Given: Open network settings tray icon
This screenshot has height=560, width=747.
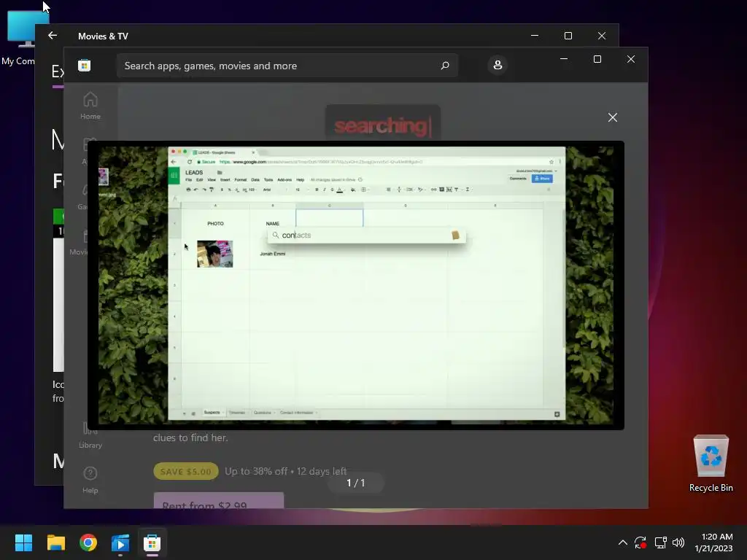Looking at the screenshot, I should pos(660,542).
